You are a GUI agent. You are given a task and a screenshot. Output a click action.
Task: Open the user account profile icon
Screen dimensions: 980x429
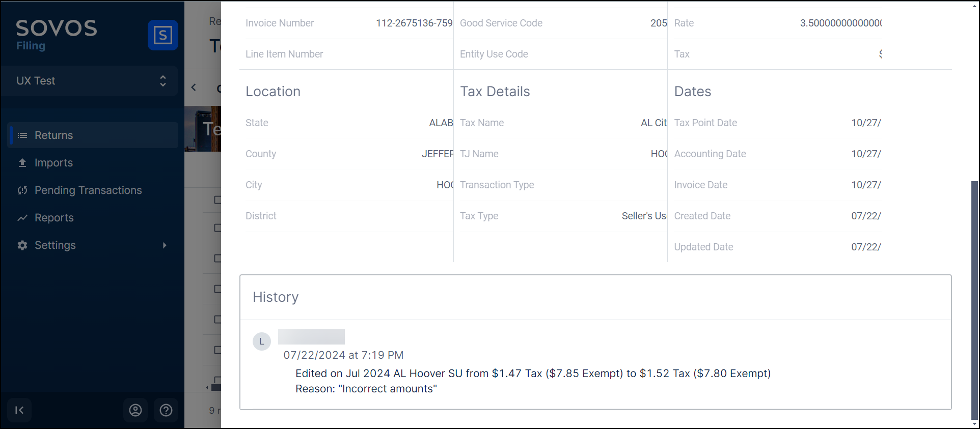tap(135, 410)
